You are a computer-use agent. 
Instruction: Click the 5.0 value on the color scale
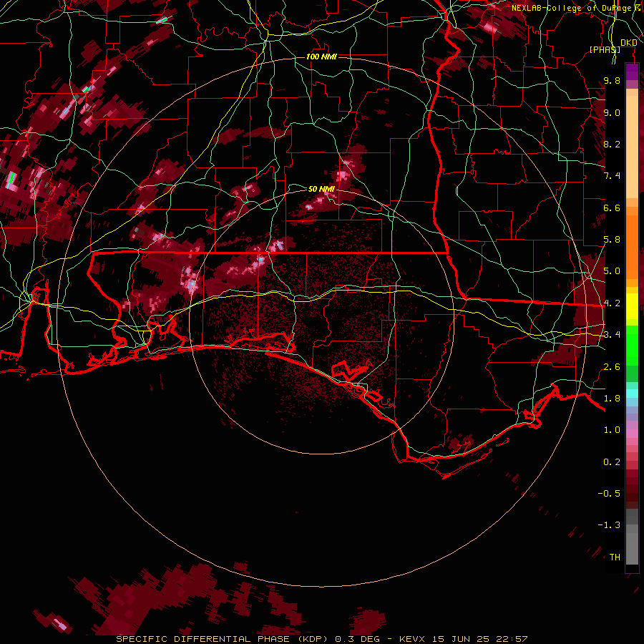[x=612, y=271]
